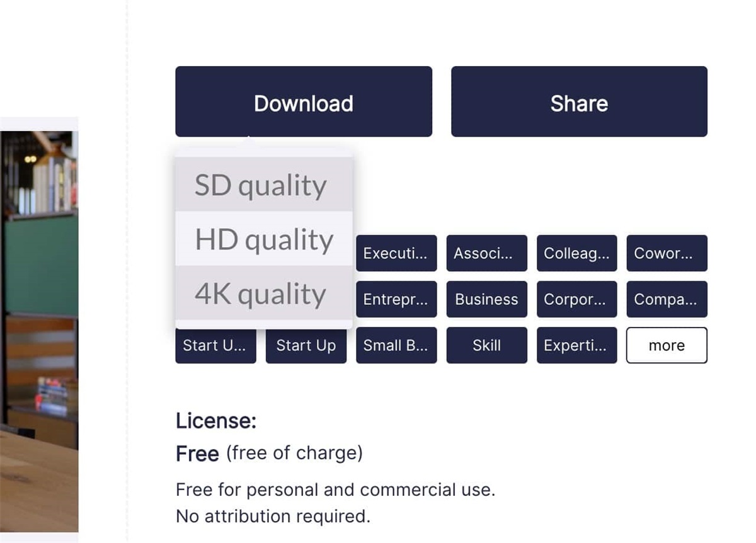
Task: Select the Cowor... tag
Action: 667,253
